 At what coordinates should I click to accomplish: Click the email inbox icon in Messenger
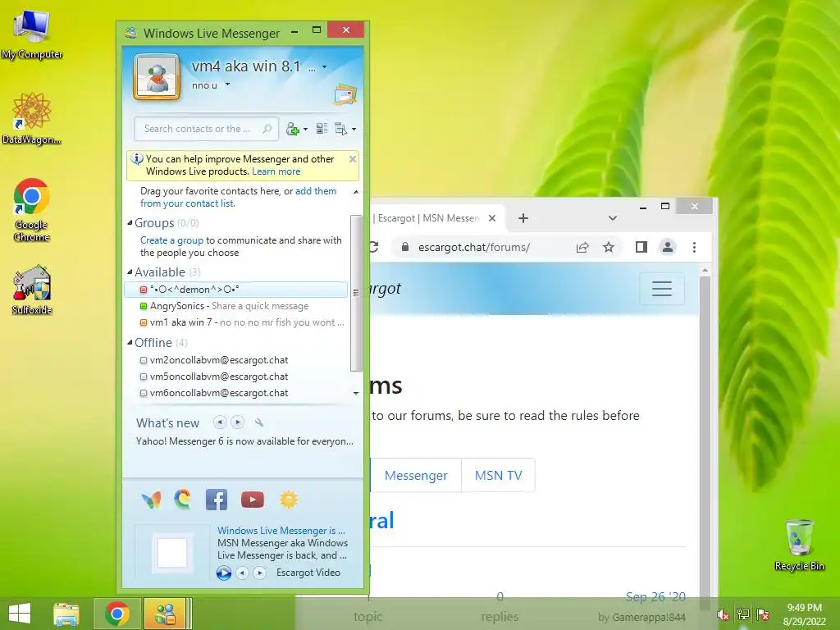(x=345, y=94)
